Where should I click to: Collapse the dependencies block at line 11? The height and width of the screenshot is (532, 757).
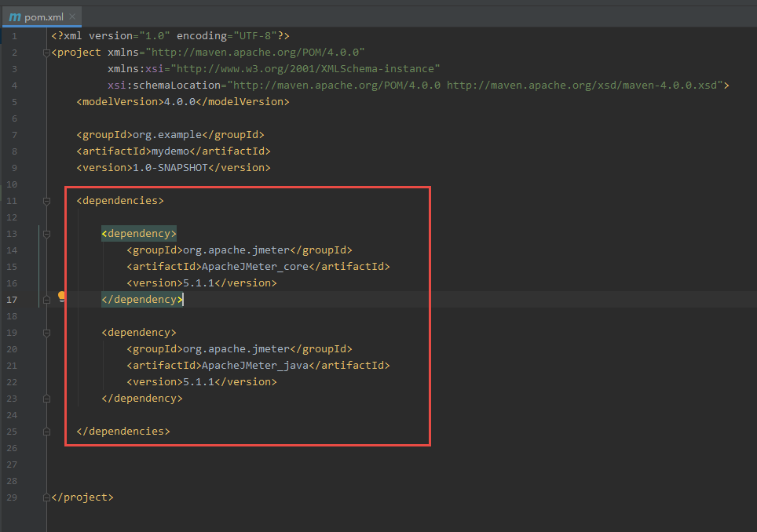pos(47,201)
